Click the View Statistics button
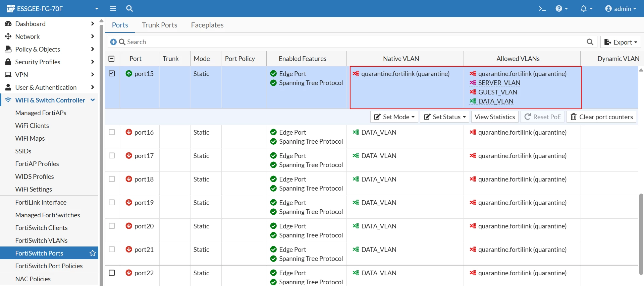Viewport: 644px width, 286px height. (x=495, y=117)
